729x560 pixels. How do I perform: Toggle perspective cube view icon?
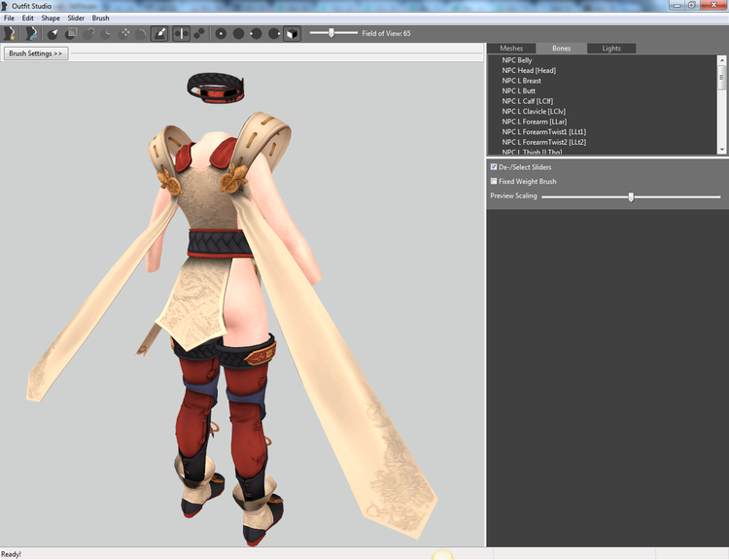(292, 33)
